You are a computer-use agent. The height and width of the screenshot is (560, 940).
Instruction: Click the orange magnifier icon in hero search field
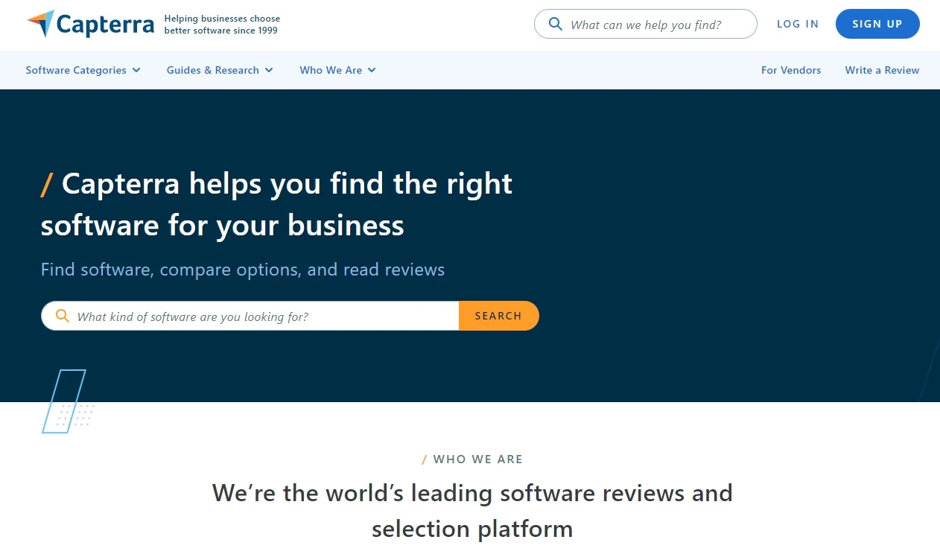62,316
